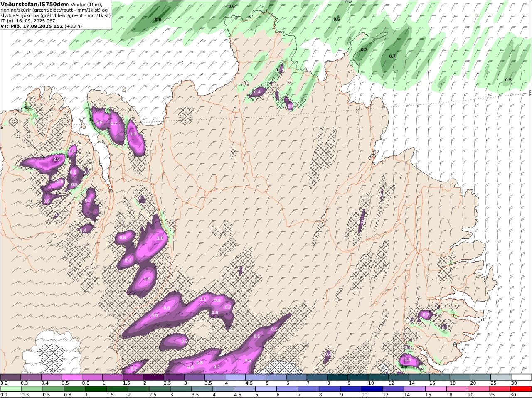532x398 pixels.
Task: Click the Veðurstofan/IS750dev title text
Action: pos(34,4)
